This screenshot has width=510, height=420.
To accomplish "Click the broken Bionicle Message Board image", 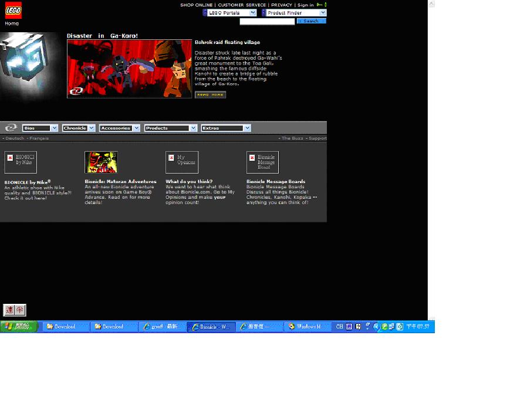I will [x=262, y=162].
